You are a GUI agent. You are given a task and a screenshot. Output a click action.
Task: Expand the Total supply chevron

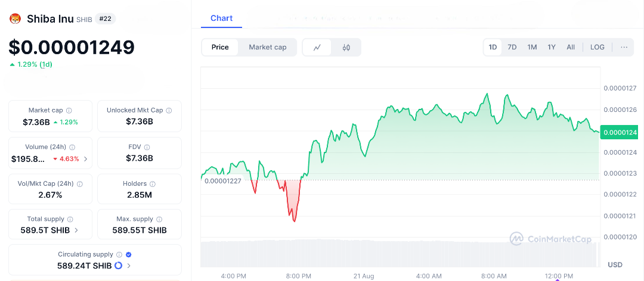point(75,230)
